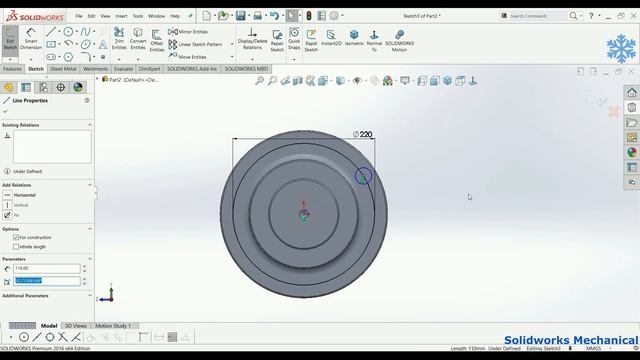This screenshot has height=360, width=640.
Task: Click the Zoom to Fit icon
Action: point(259,81)
